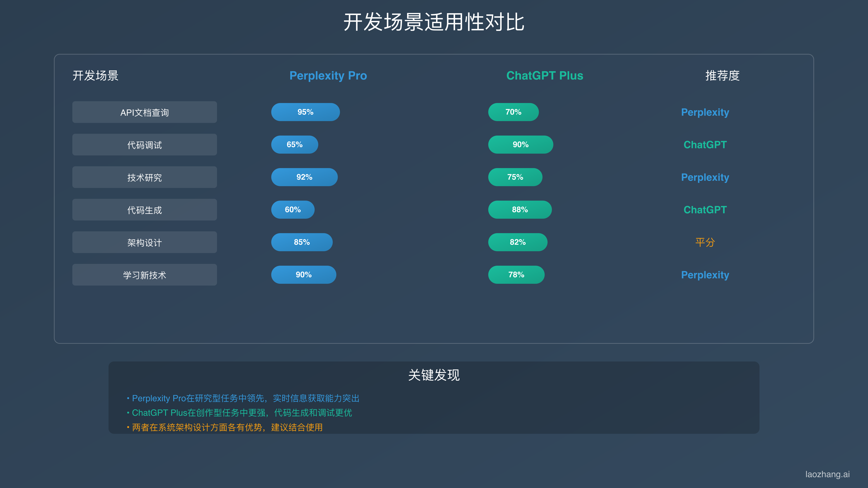
Task: Click the orange finding 两者在系统架构设计
Action: (225, 427)
